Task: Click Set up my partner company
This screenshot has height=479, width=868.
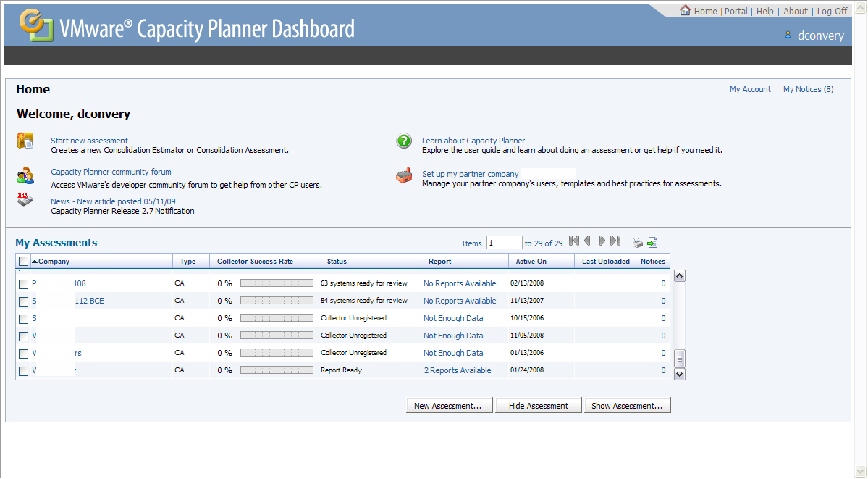Action: [x=470, y=174]
